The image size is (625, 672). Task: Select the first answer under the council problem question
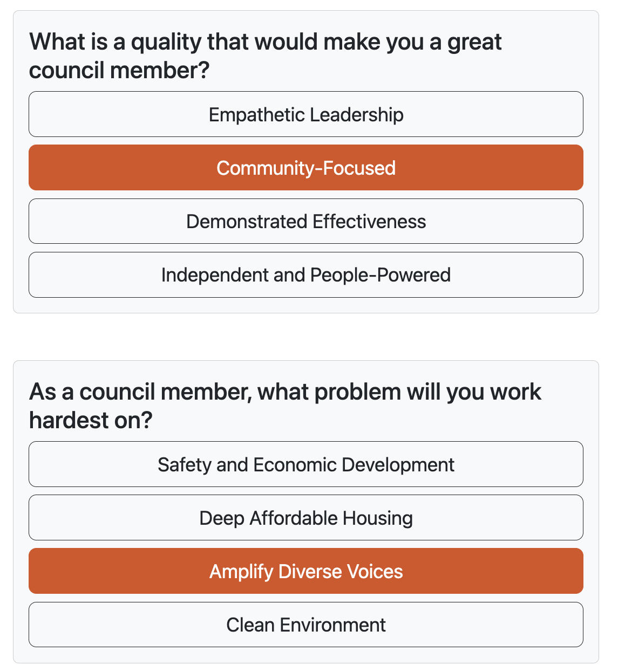[306, 464]
